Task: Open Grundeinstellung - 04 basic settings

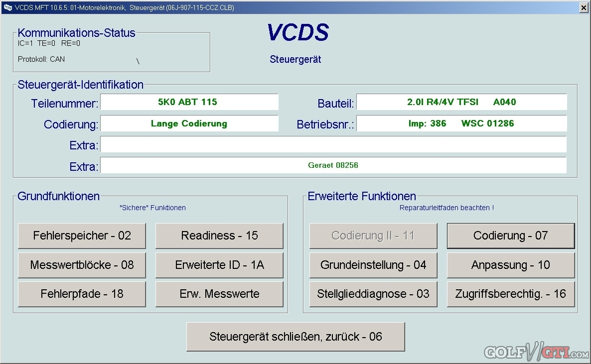Action: pyautogui.click(x=373, y=265)
